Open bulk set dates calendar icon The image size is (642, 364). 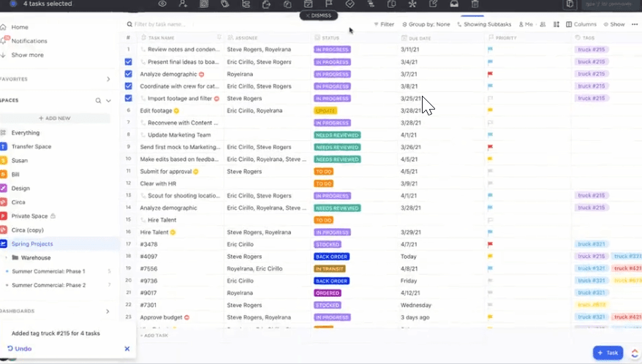(x=309, y=4)
